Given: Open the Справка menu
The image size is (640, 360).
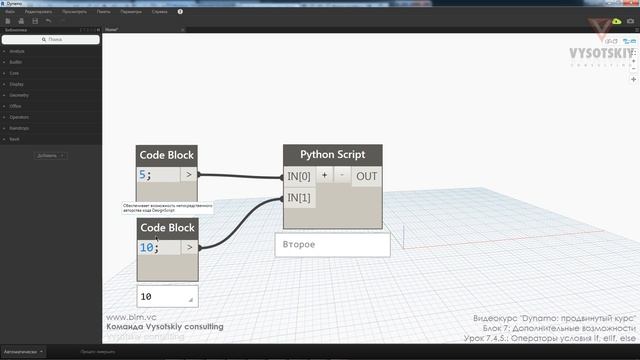Looking at the screenshot, I should click(x=160, y=12).
